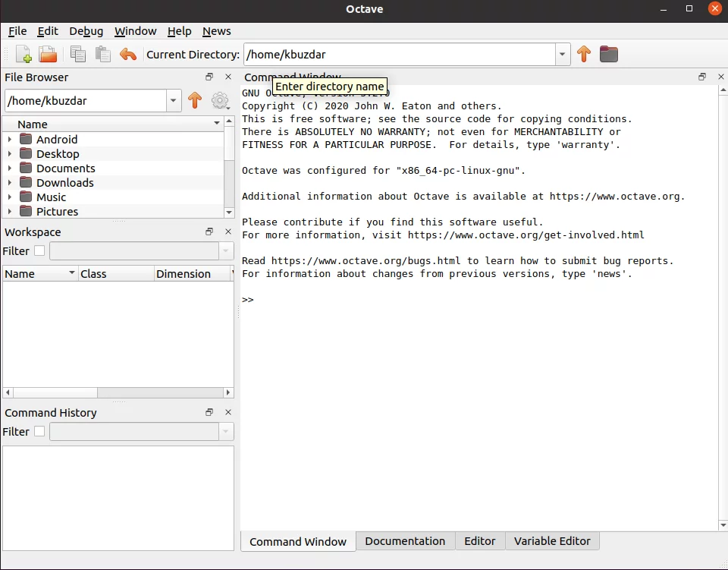
Task: Open the Help menu
Action: pyautogui.click(x=179, y=31)
